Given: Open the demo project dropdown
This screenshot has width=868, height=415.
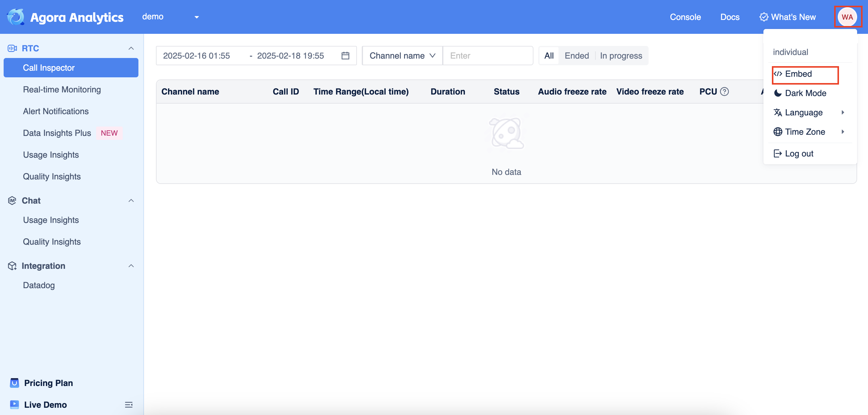Looking at the screenshot, I should (170, 17).
